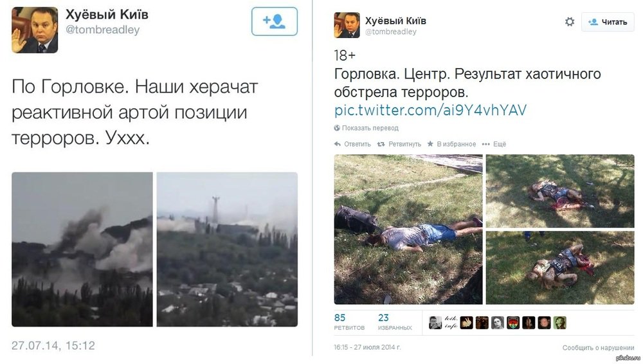Mark tweet with В избранное star
643x364 pixels.
click(430, 143)
